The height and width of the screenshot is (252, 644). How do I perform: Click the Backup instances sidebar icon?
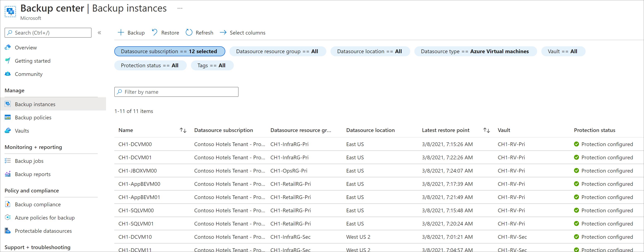click(8, 104)
